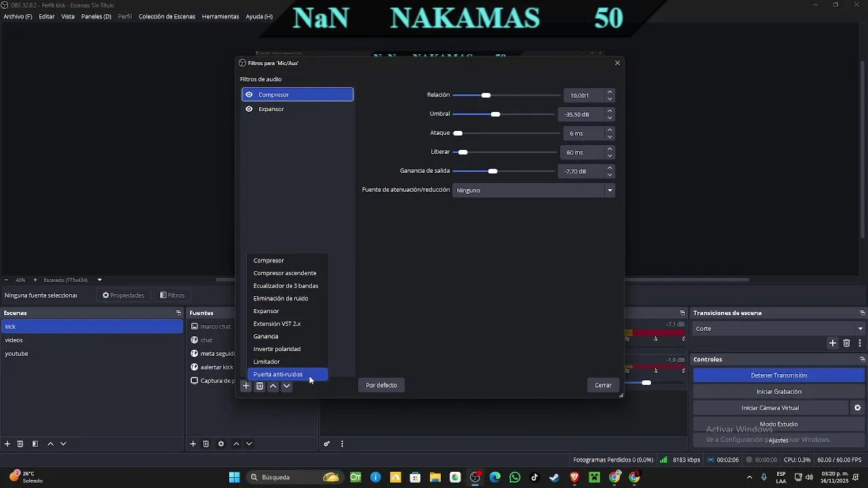Viewport: 868px width, 488px height.
Task: Move selected filter up in filters dialog
Action: 273,386
